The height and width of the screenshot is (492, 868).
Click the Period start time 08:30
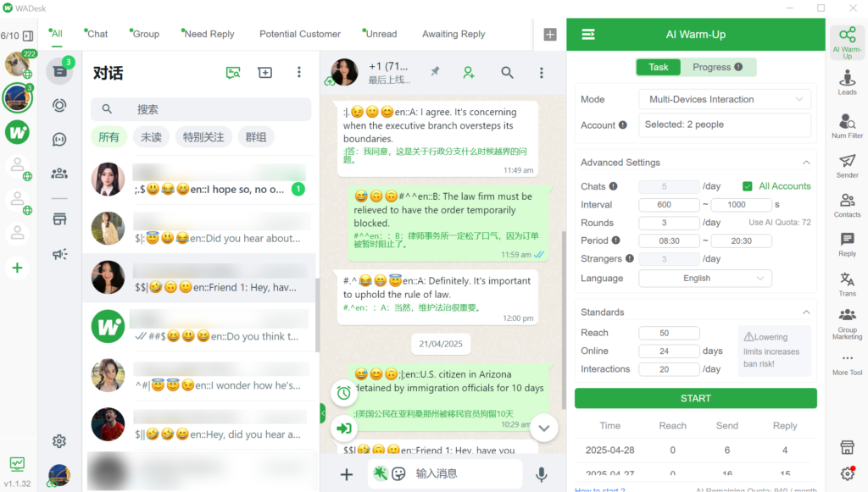click(x=669, y=241)
